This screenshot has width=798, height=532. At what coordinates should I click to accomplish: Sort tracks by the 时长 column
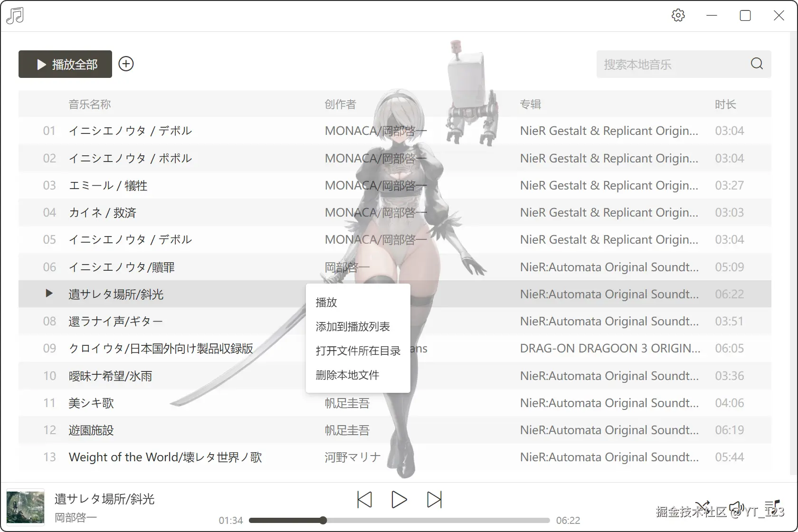pyautogui.click(x=725, y=104)
